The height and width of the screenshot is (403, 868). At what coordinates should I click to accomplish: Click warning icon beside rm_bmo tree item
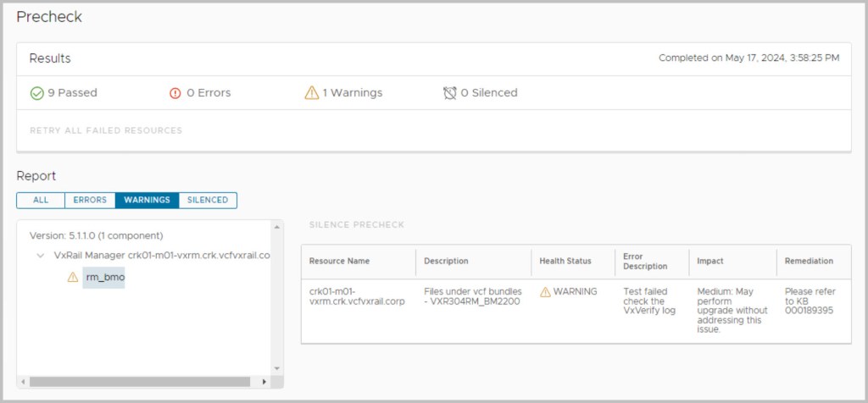(73, 277)
